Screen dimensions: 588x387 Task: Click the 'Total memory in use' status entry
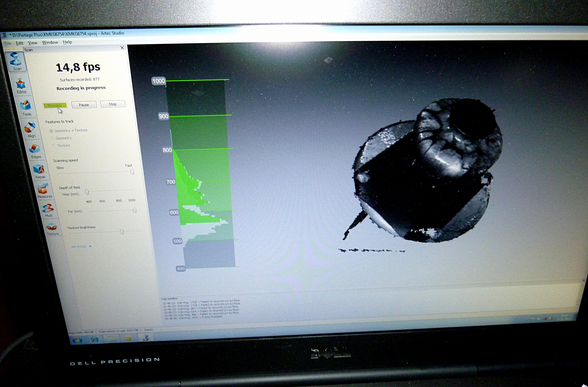click(x=118, y=331)
